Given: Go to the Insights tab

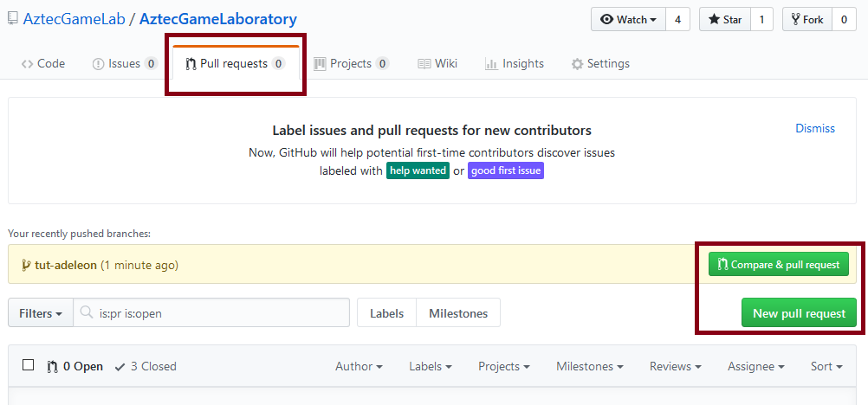Looking at the screenshot, I should tap(515, 64).
